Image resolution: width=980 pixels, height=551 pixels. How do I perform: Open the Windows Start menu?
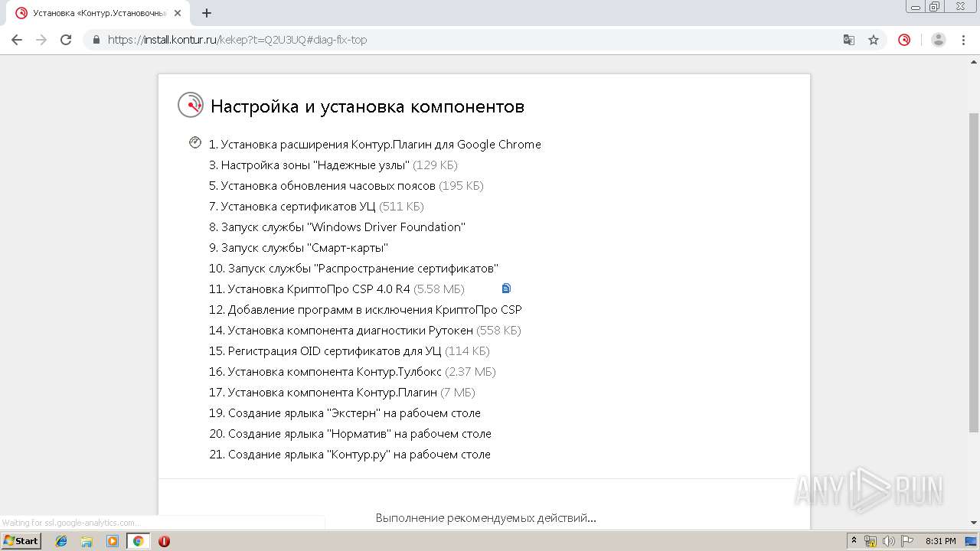tap(21, 540)
